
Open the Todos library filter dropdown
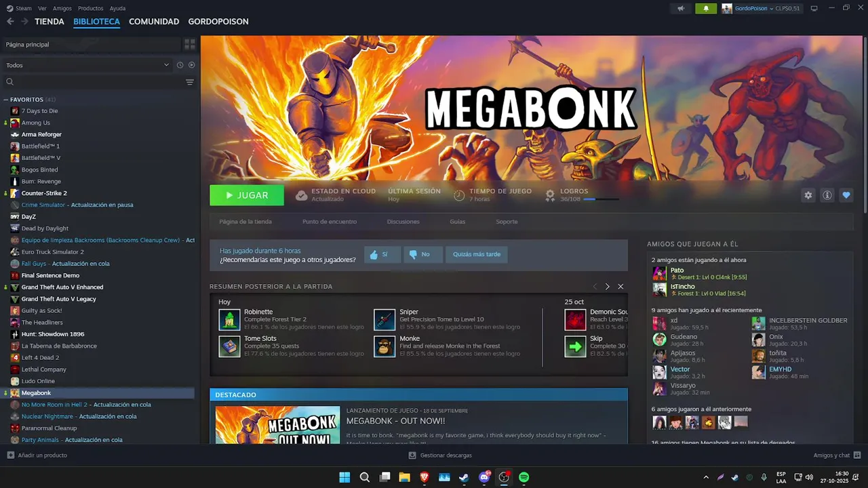(87, 65)
